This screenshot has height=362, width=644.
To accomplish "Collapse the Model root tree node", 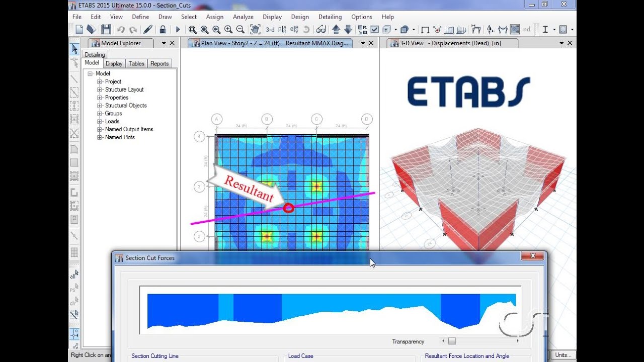I will coord(91,73).
